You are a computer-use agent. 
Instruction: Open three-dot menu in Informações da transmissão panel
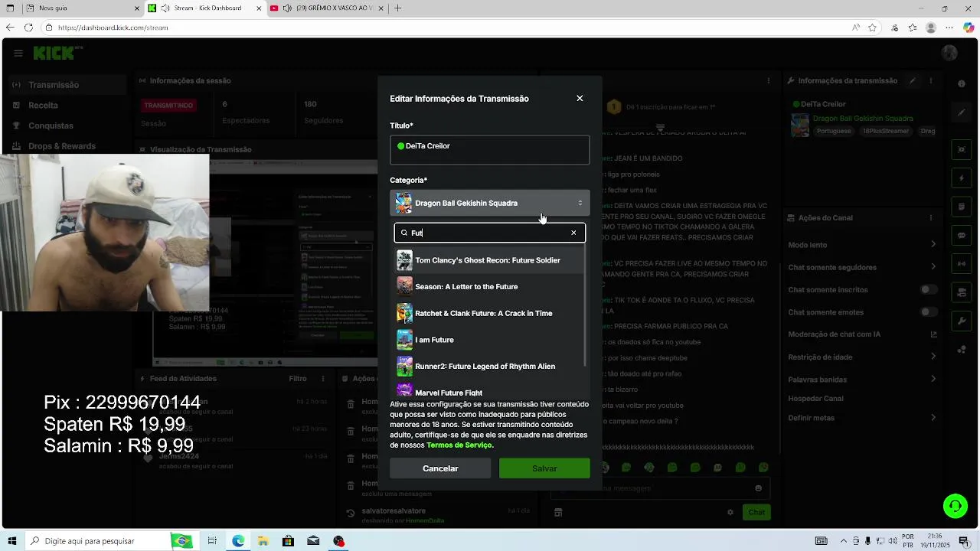click(931, 80)
